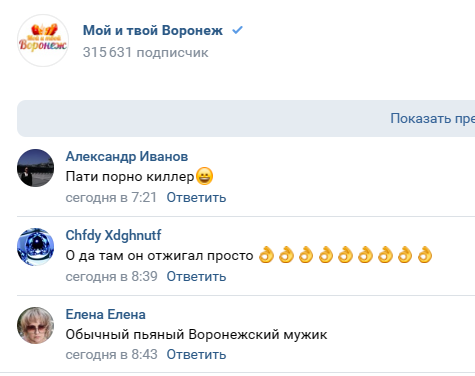Open timestamp сегодня в 7:21
Image resolution: width=475 pixels, height=376 pixels.
[111, 197]
